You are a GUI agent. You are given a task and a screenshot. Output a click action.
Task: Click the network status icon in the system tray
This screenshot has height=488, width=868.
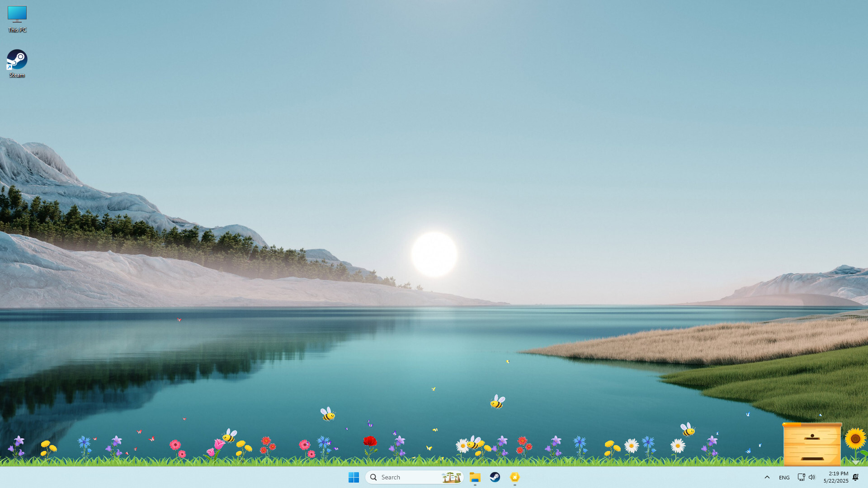pyautogui.click(x=801, y=477)
